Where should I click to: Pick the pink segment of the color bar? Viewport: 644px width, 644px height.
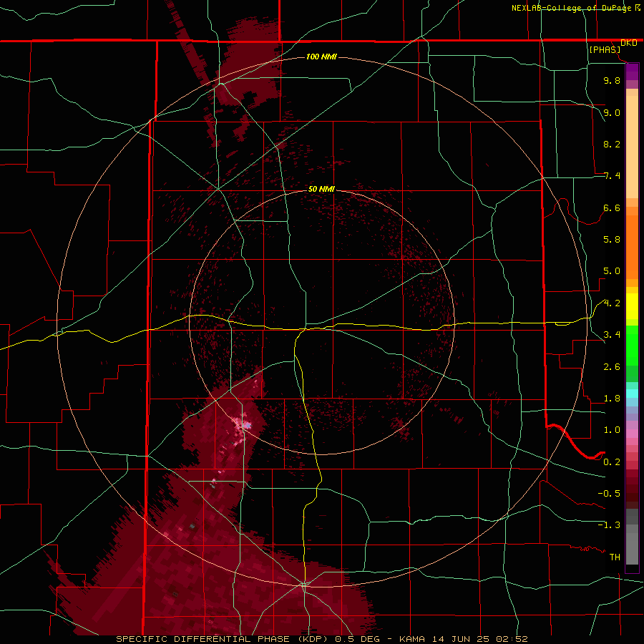(x=632, y=434)
